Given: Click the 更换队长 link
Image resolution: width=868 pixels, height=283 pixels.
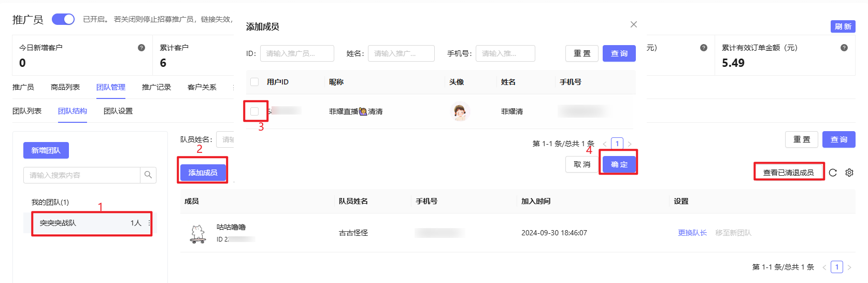Looking at the screenshot, I should point(692,233).
